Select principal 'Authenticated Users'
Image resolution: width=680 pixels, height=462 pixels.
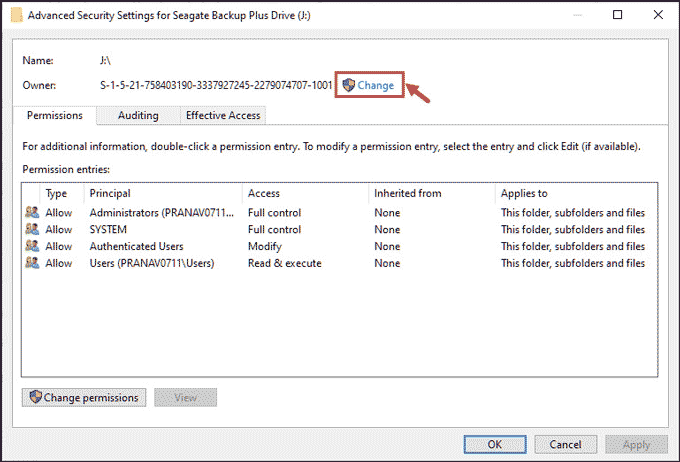pyautogui.click(x=136, y=246)
